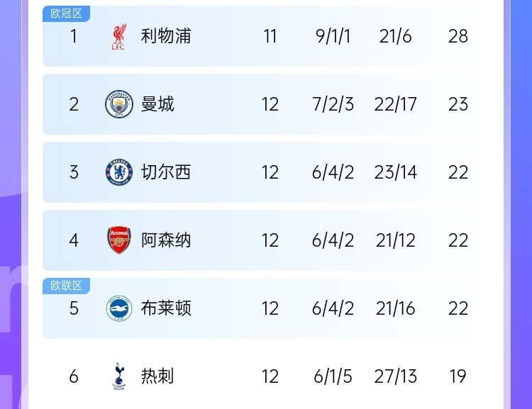Click the Tottenham Hotspur crest
Image resolution: width=532 pixels, height=409 pixels.
[118, 376]
